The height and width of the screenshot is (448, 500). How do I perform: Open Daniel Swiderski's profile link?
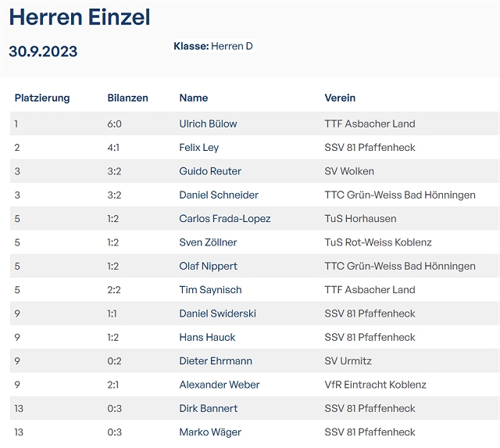217,314
